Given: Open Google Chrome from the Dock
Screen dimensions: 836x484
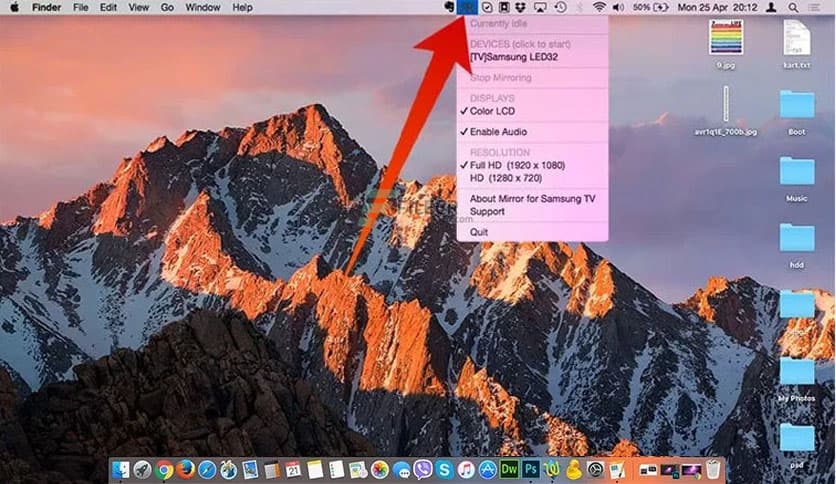Looking at the screenshot, I should tap(164, 470).
